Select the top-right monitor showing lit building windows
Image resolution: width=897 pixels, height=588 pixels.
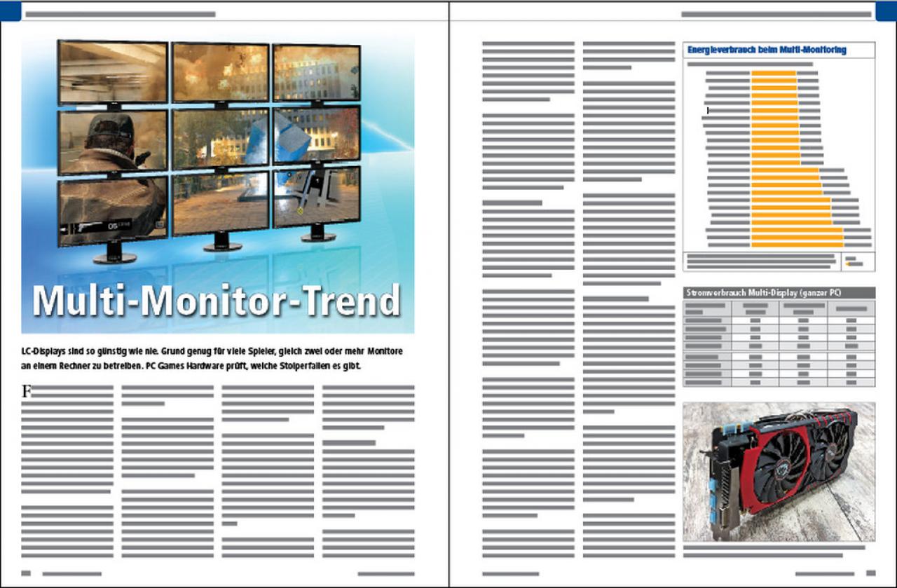click(317, 73)
